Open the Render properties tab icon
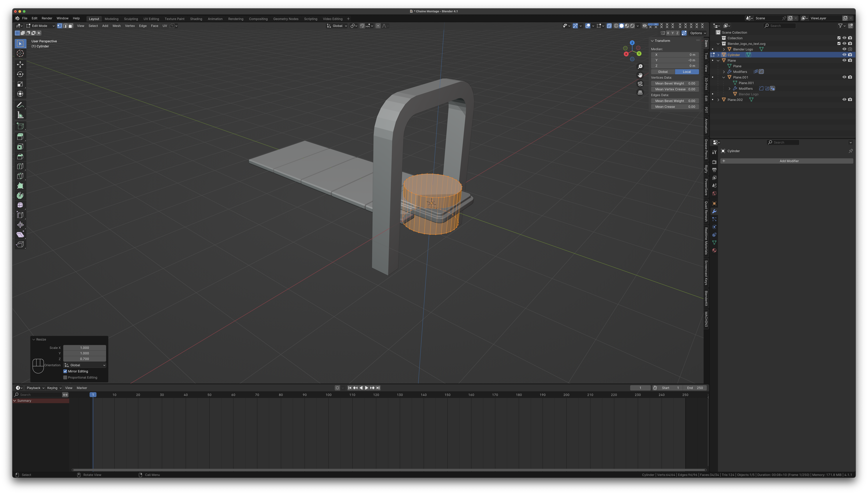This screenshot has height=494, width=868. tap(714, 162)
